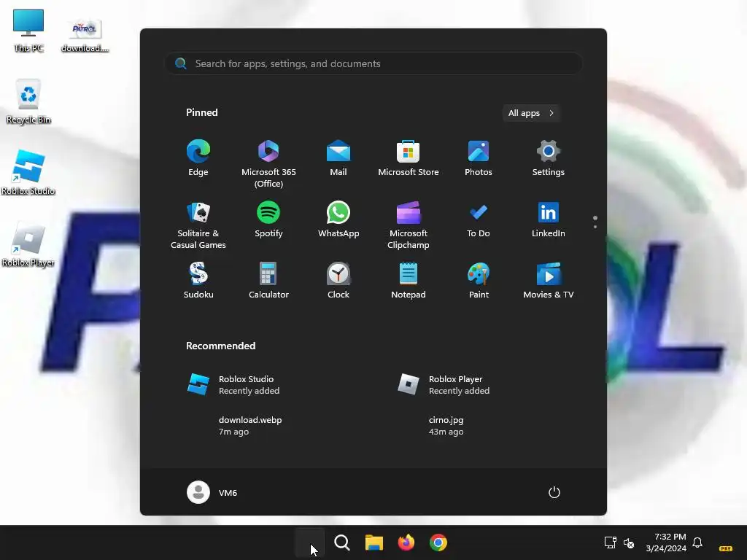Select Roblox Studio desktop shortcut
The image size is (747, 560).
click(x=28, y=173)
